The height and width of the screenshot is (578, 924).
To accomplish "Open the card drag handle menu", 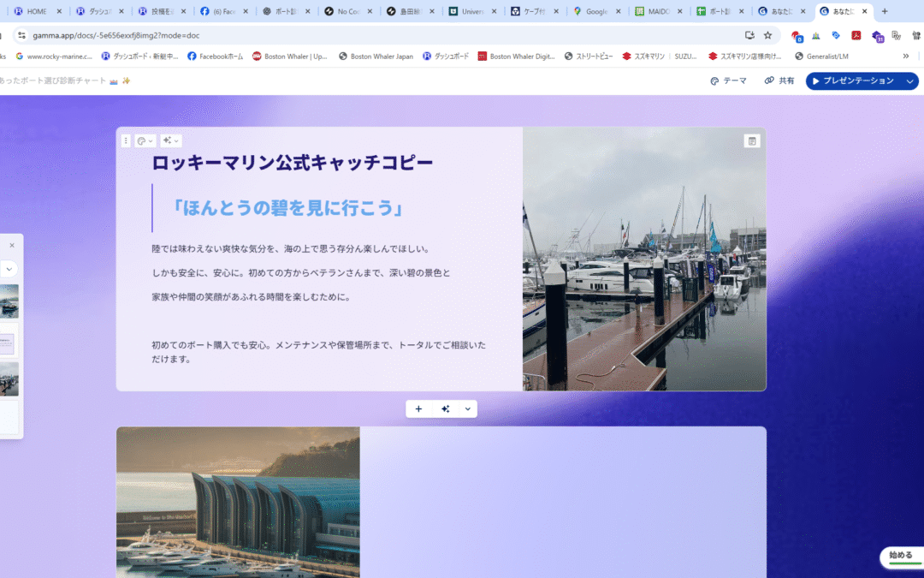I will click(x=126, y=141).
